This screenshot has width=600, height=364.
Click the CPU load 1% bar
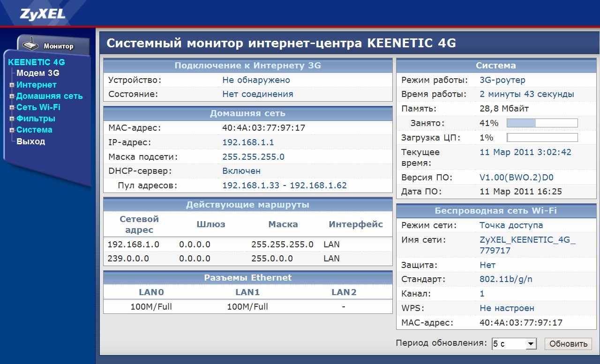coord(542,138)
